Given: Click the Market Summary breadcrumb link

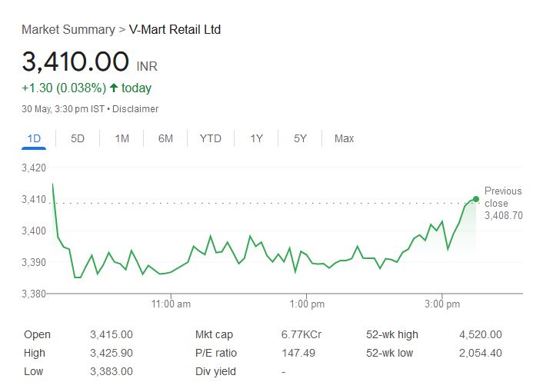Looking at the screenshot, I should (68, 29).
